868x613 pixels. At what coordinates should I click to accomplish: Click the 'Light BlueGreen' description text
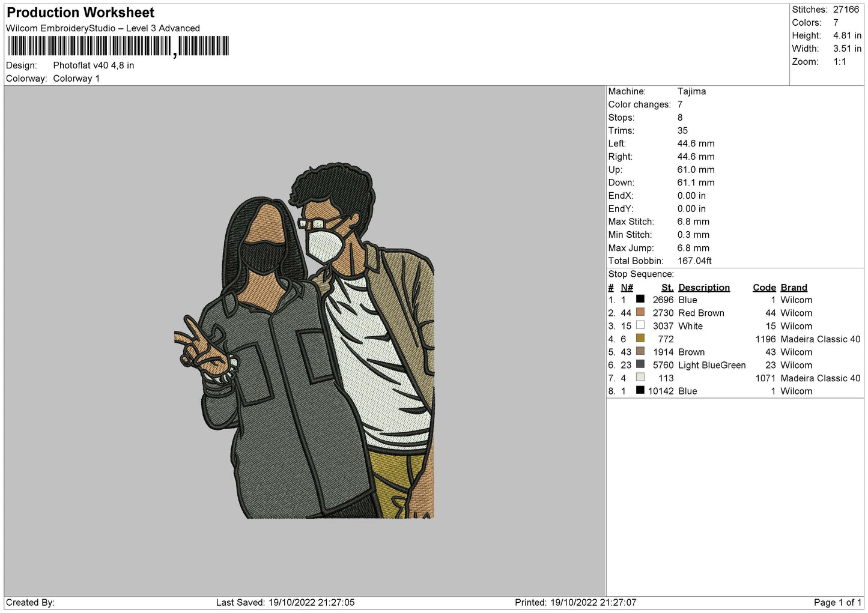(712, 365)
